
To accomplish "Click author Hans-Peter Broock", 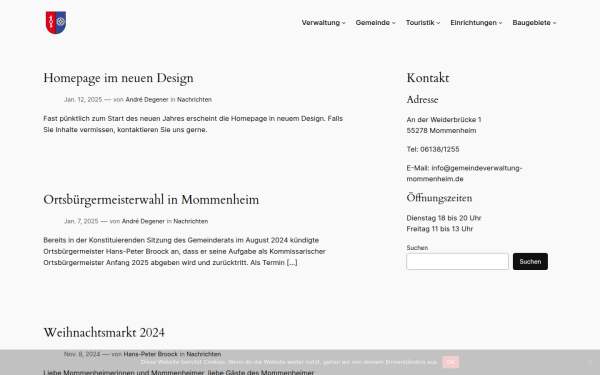I will [151, 354].
